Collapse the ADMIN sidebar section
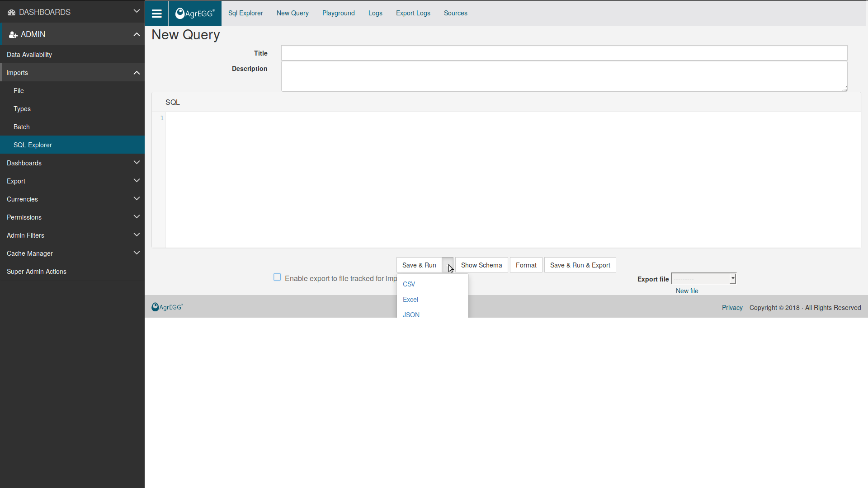Image resolution: width=868 pixels, height=488 pixels. (137, 34)
